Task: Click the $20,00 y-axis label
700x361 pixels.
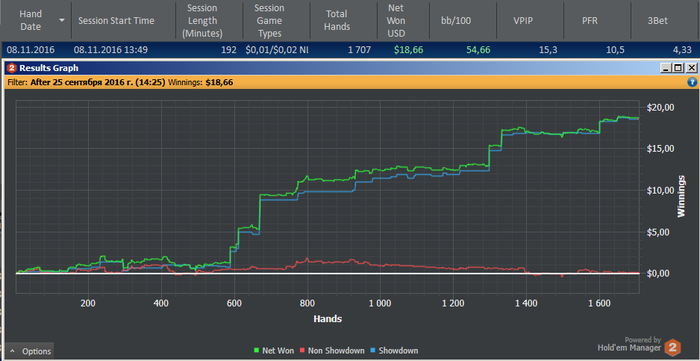Action: 660,108
